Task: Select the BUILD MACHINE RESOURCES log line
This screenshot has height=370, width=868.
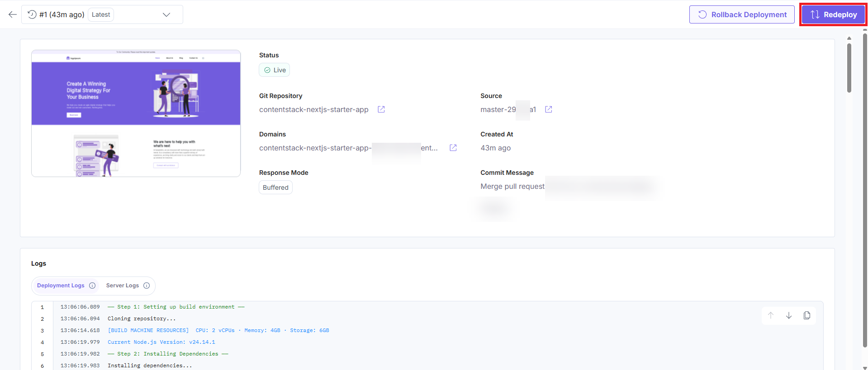Action: [218, 330]
